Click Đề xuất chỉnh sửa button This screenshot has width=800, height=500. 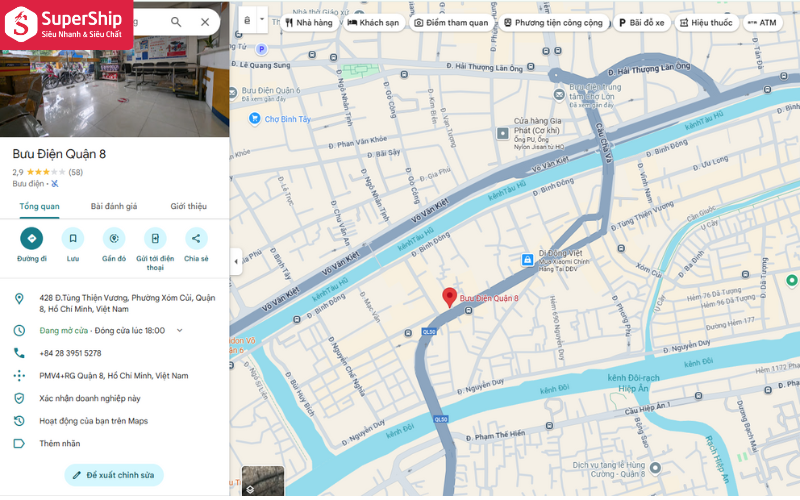(114, 475)
